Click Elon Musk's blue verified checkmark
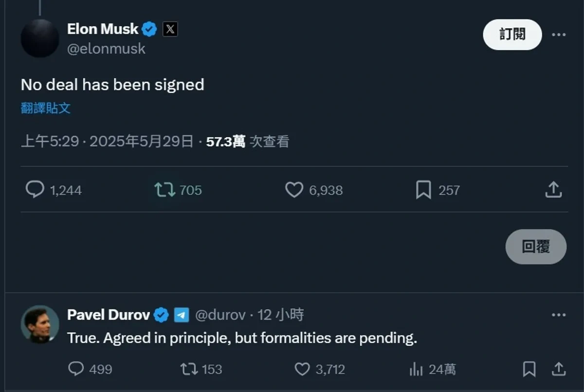 [149, 30]
